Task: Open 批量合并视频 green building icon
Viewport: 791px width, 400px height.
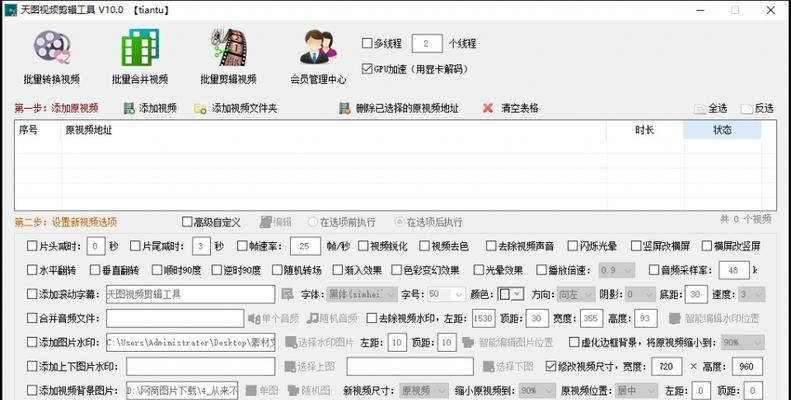Action: [x=140, y=47]
